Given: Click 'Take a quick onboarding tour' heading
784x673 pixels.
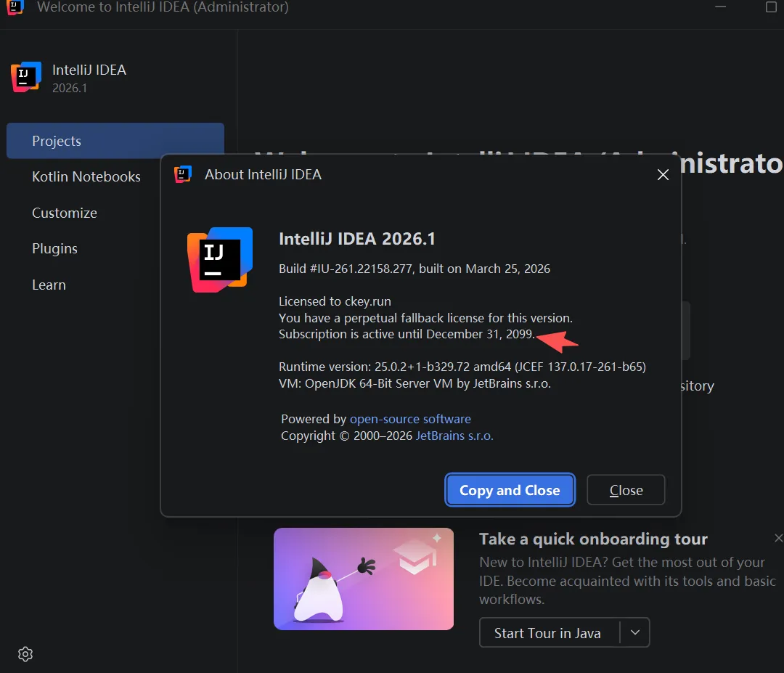Looking at the screenshot, I should pyautogui.click(x=593, y=539).
